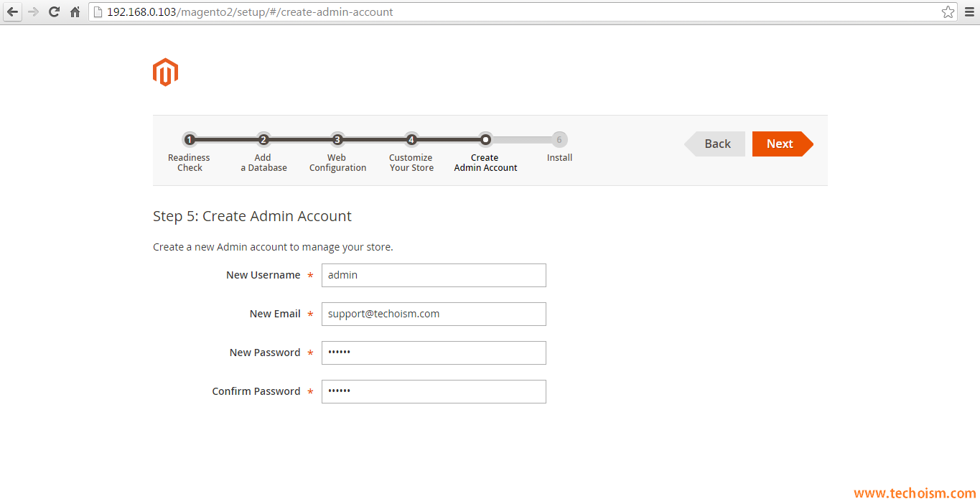
Task: Click the New Email field
Action: click(434, 314)
